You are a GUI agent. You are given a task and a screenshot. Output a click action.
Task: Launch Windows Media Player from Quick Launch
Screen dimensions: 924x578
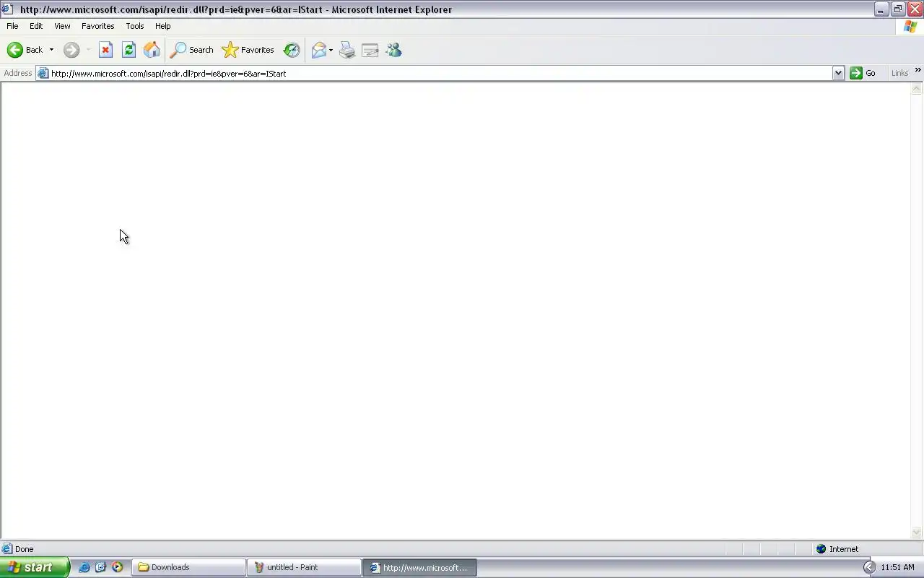click(x=118, y=567)
